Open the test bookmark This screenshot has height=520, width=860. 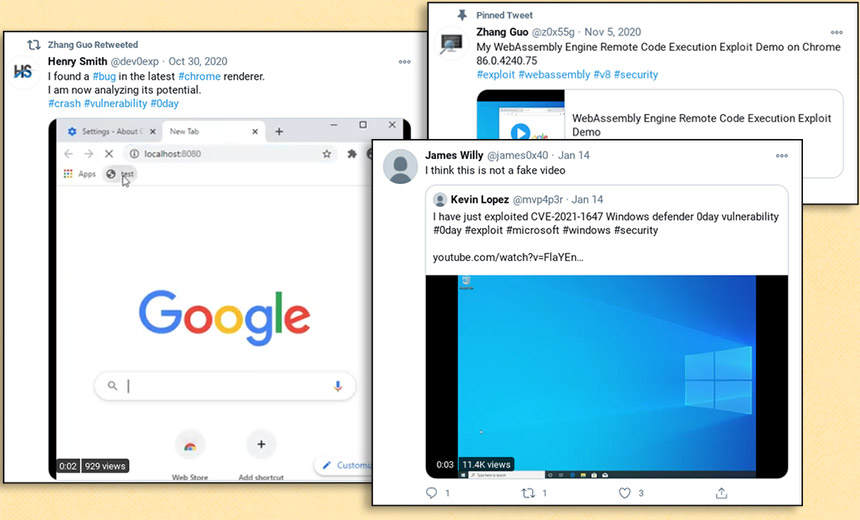point(120,174)
